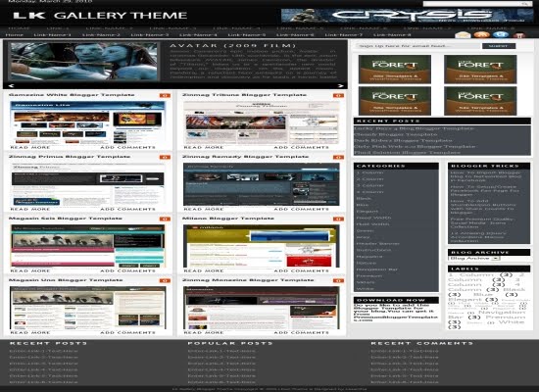Viewport: 539px width, 392px height.
Task: Open the Blog Archive dropdown
Action: pyautogui.click(x=474, y=258)
